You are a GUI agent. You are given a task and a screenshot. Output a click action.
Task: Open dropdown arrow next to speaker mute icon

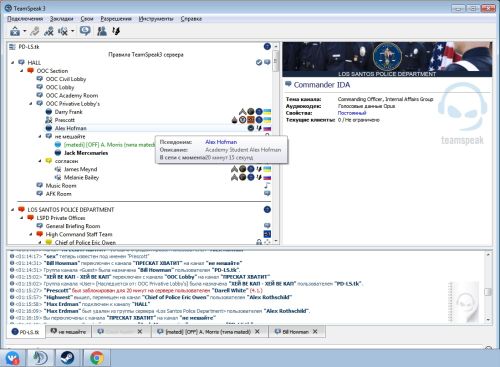click(73, 31)
